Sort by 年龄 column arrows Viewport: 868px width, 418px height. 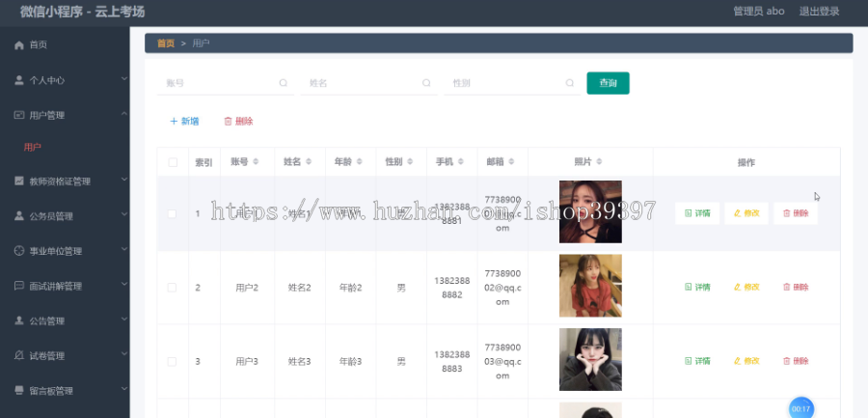[360, 162]
